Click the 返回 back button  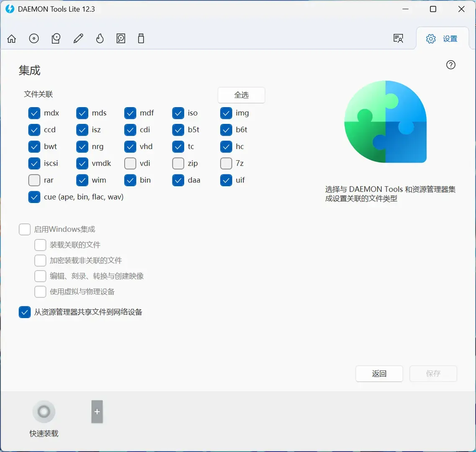click(x=379, y=374)
